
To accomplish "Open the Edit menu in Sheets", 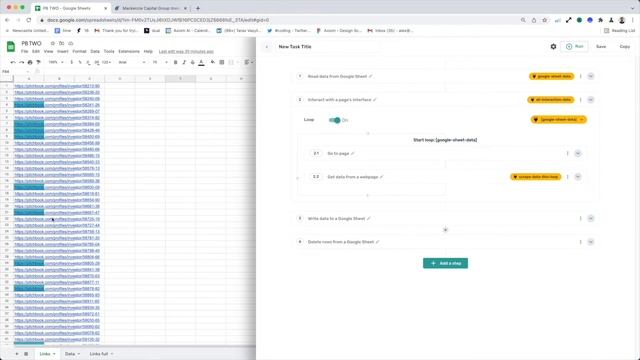I will pos(36,51).
